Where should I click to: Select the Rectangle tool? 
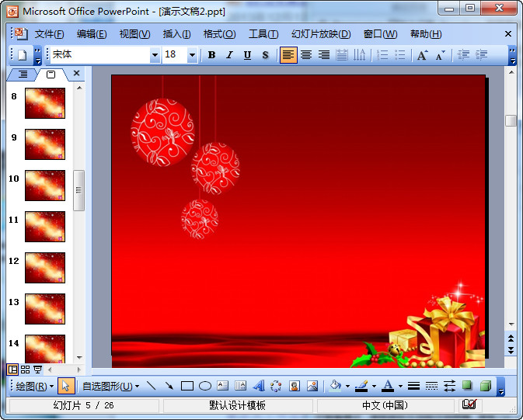pos(187,387)
